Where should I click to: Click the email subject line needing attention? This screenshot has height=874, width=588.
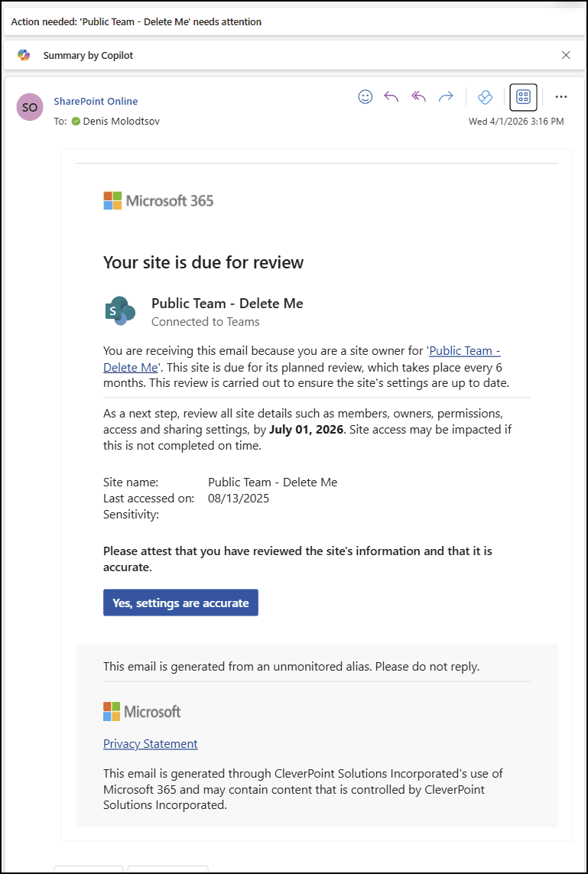(x=135, y=22)
